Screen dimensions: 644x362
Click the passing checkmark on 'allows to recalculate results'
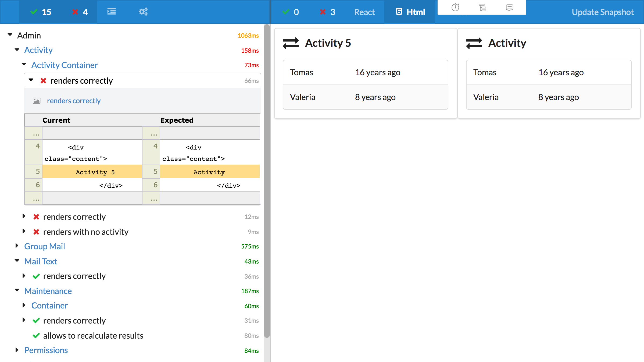coord(36,335)
